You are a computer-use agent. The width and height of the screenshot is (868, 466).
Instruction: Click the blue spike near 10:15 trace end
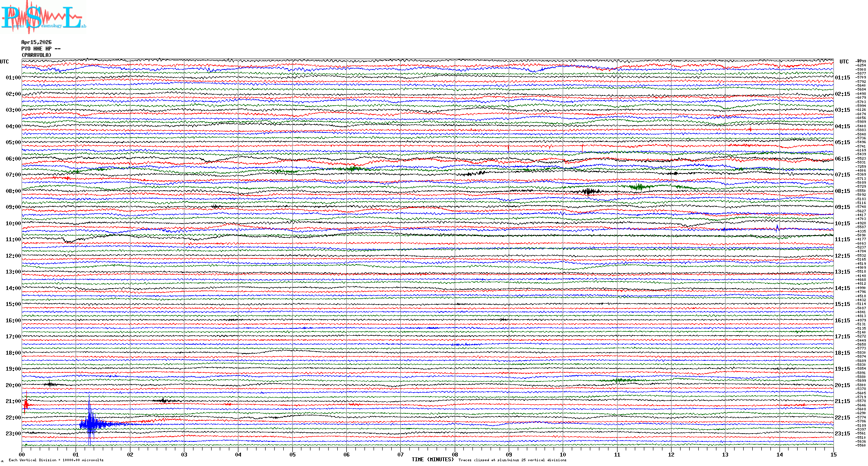[777, 228]
